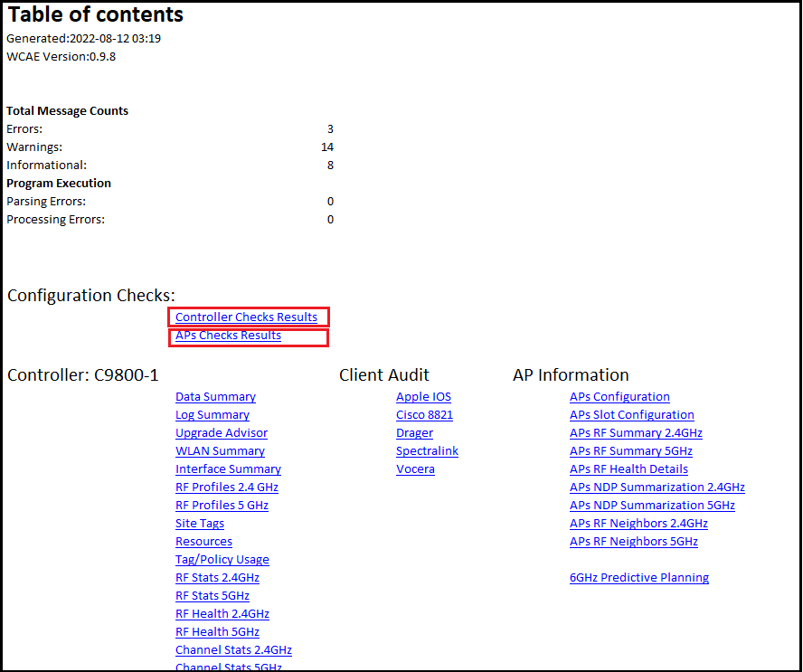This screenshot has width=803, height=672.
Task: Click the Data Summary link
Action: [215, 397]
